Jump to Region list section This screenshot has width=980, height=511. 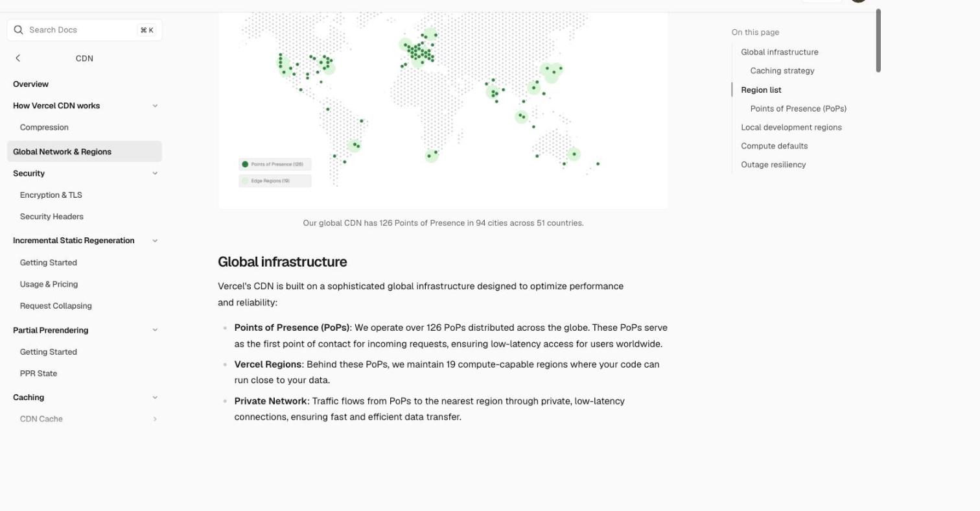[x=761, y=90]
